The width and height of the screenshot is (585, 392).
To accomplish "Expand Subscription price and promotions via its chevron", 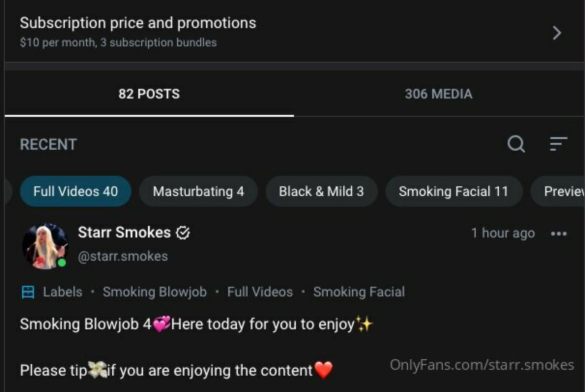I will pyautogui.click(x=556, y=33).
